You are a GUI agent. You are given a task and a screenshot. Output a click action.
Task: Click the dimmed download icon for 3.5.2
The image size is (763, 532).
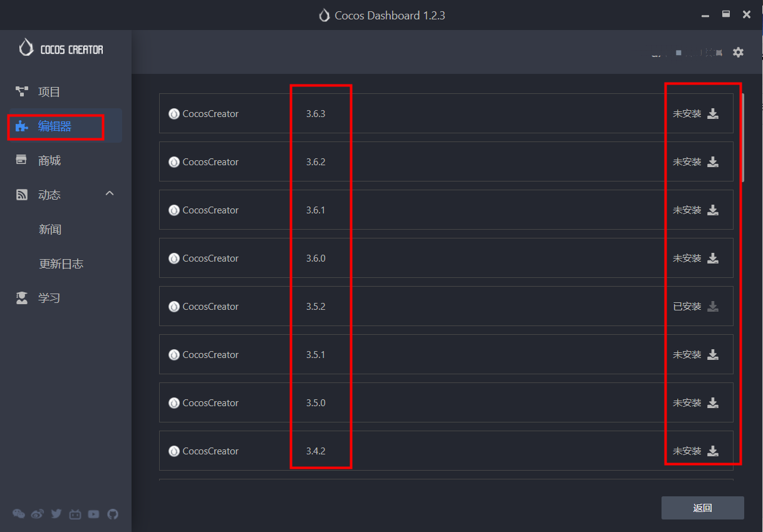pyautogui.click(x=713, y=307)
